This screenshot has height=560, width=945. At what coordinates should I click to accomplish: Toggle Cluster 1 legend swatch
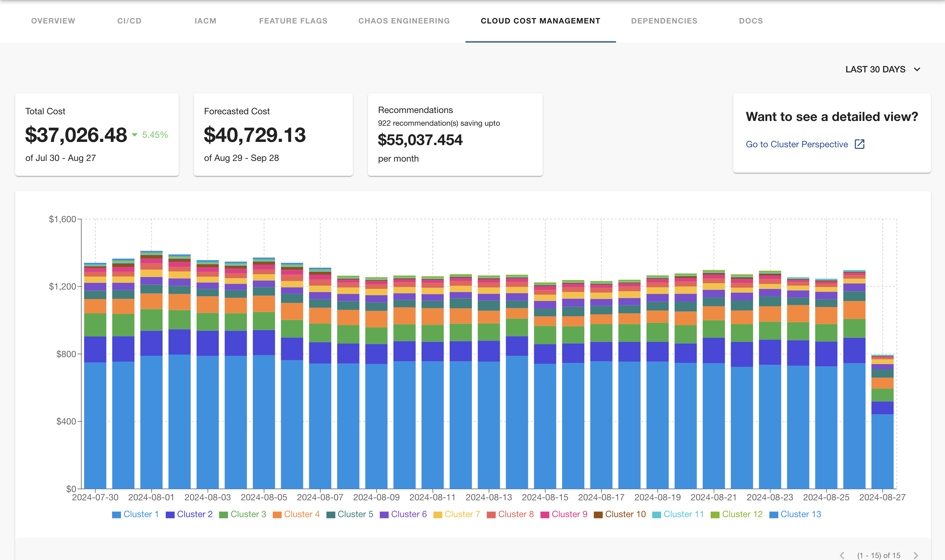(116, 515)
